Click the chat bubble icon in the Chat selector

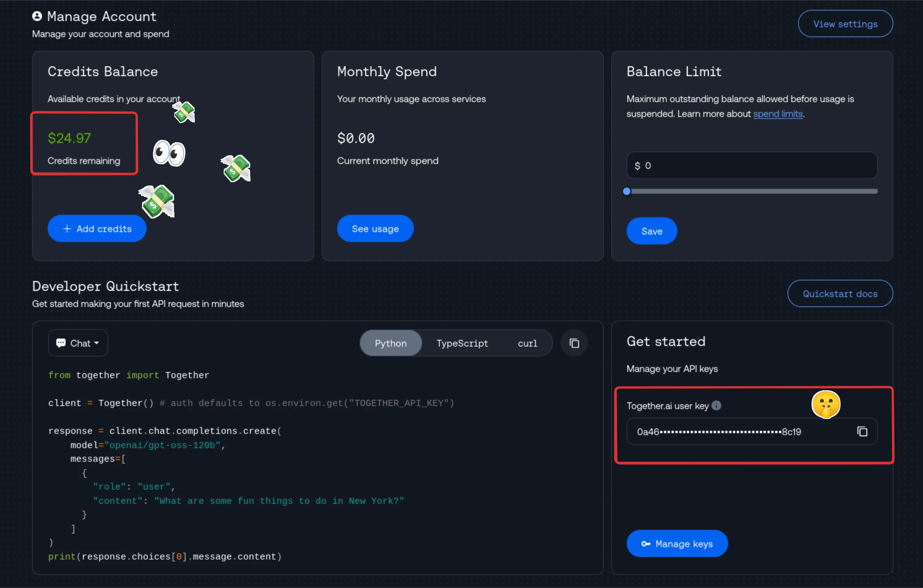(x=62, y=343)
